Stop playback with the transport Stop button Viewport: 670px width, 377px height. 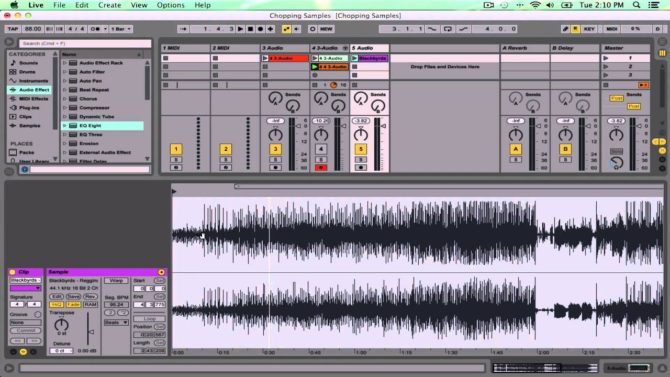pyautogui.click(x=250, y=29)
